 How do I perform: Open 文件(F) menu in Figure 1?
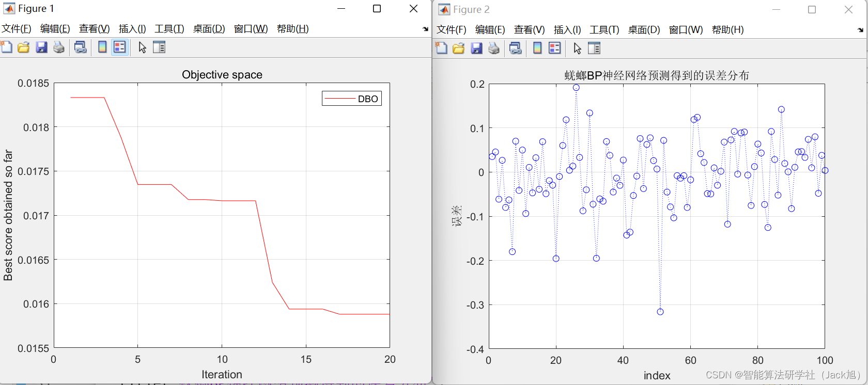tap(17, 29)
